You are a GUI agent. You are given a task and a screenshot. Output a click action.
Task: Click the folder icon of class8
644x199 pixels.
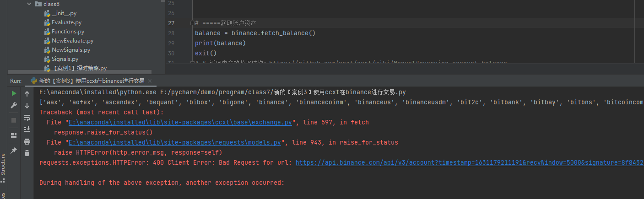pos(38,4)
